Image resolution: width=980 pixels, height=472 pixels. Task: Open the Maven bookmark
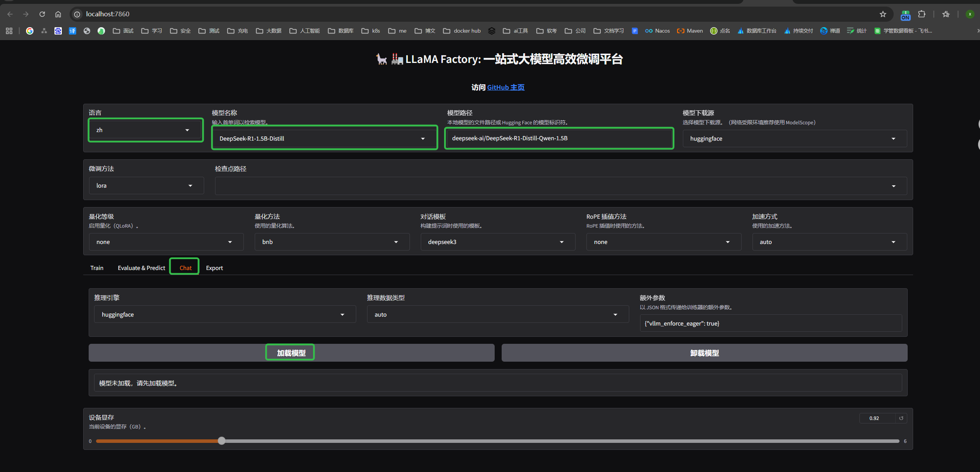(x=690, y=31)
